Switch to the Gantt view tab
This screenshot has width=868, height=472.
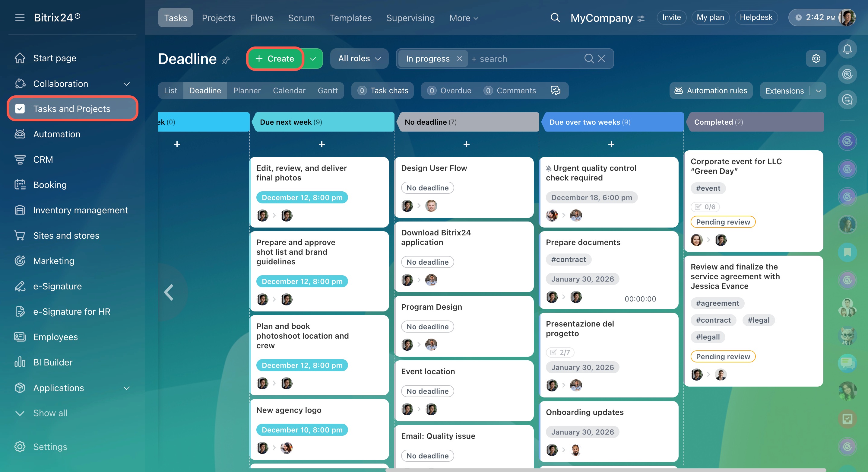pos(327,90)
